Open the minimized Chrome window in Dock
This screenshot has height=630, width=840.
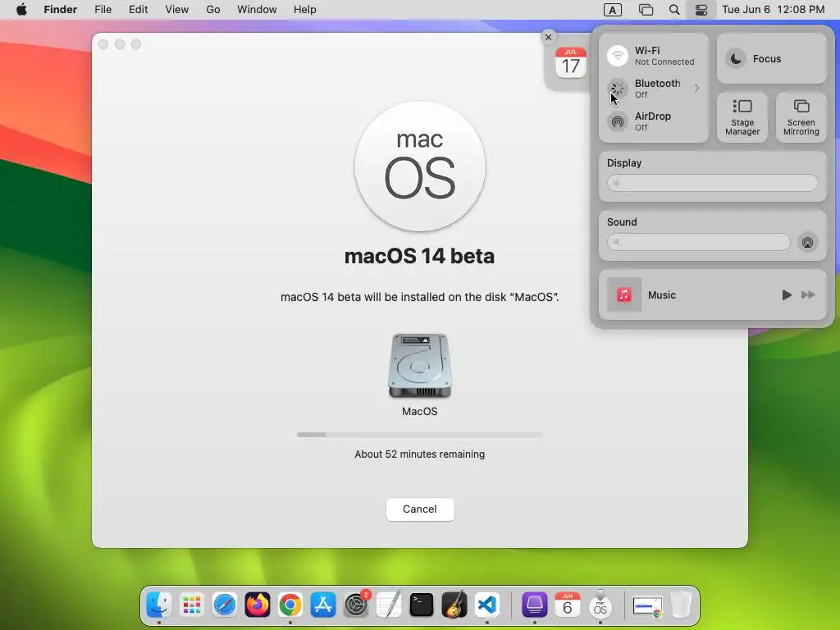[x=648, y=606]
